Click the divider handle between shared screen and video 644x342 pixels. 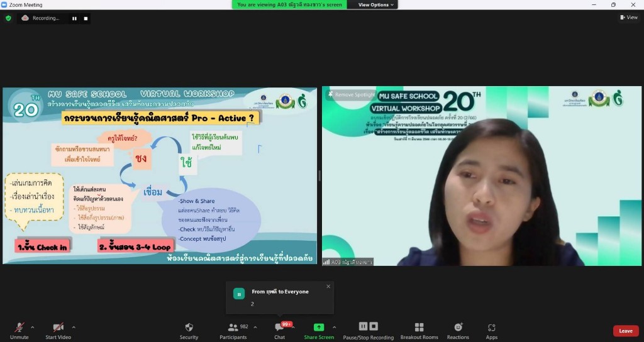coord(319,176)
